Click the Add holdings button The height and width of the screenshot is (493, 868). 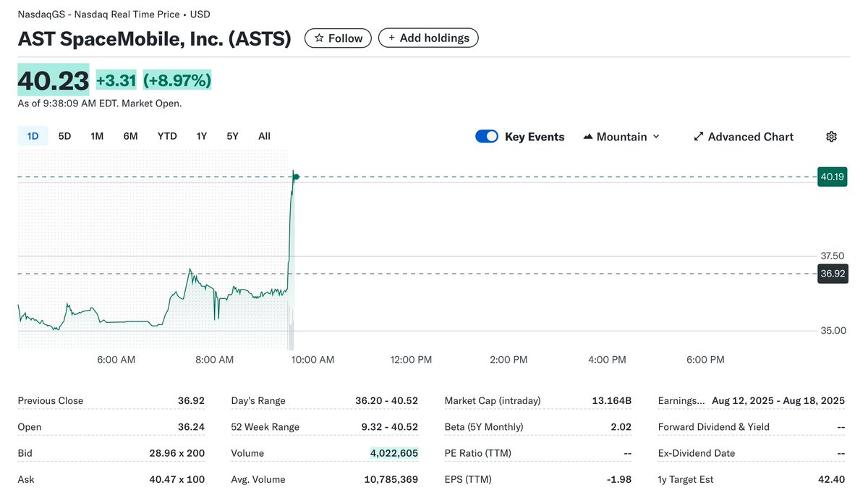pyautogui.click(x=428, y=38)
